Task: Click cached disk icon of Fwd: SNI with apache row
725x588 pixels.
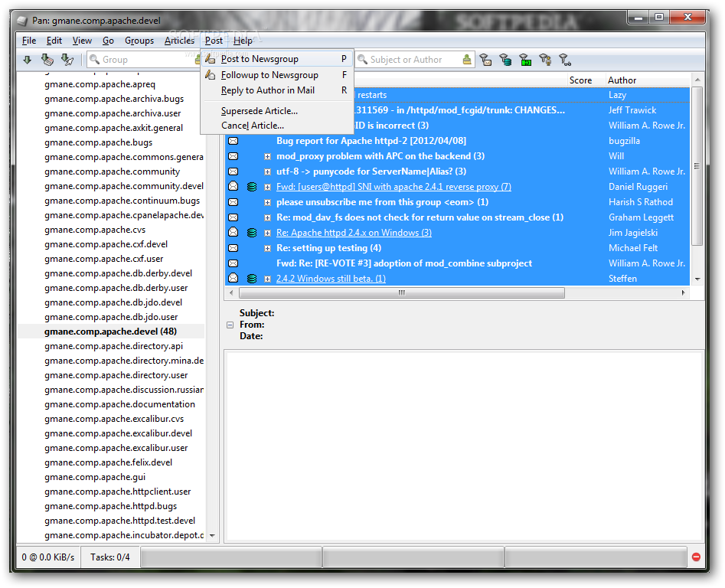Action: point(252,187)
